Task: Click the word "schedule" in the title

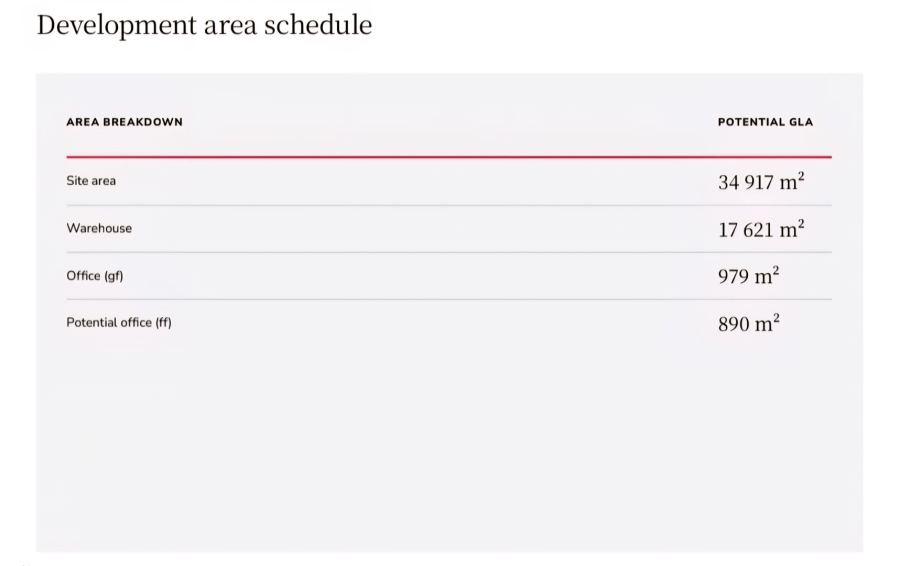Action: [318, 25]
